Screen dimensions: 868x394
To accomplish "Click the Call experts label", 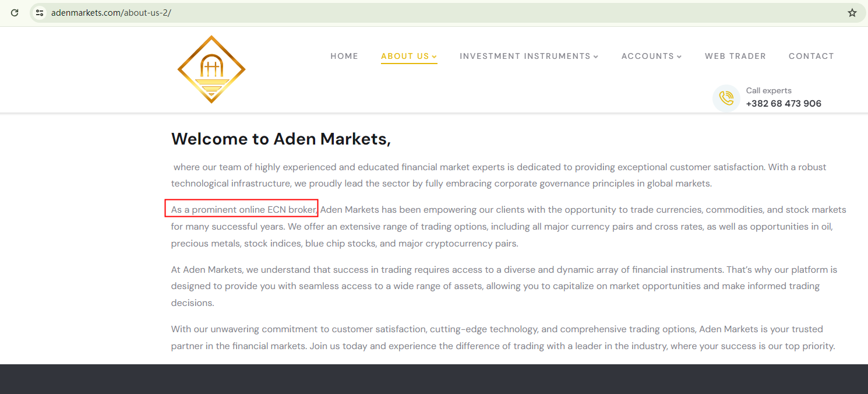I will (768, 90).
